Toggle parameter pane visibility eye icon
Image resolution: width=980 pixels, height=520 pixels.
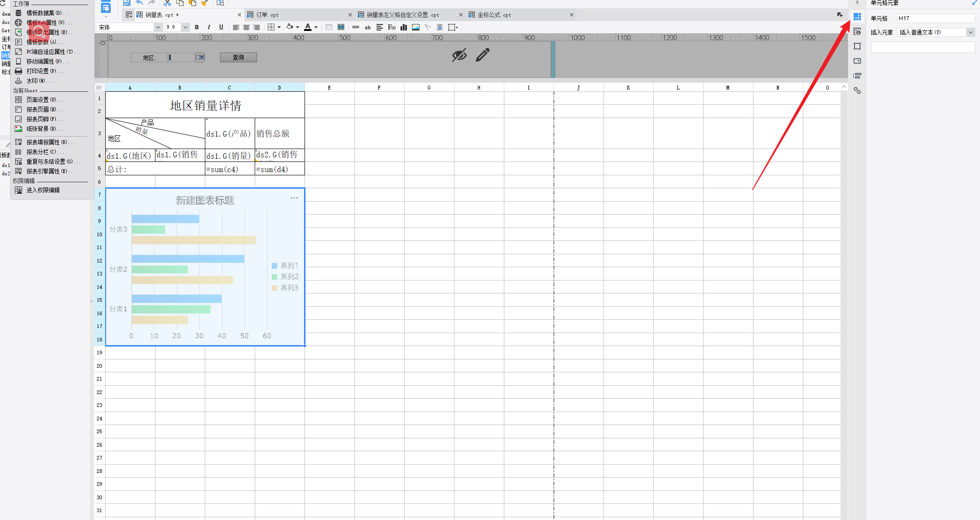(459, 55)
